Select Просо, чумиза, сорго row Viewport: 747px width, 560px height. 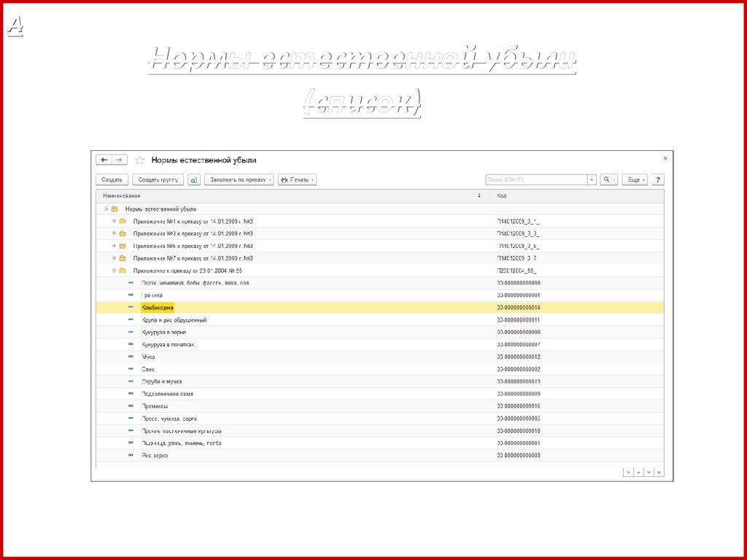(379, 419)
